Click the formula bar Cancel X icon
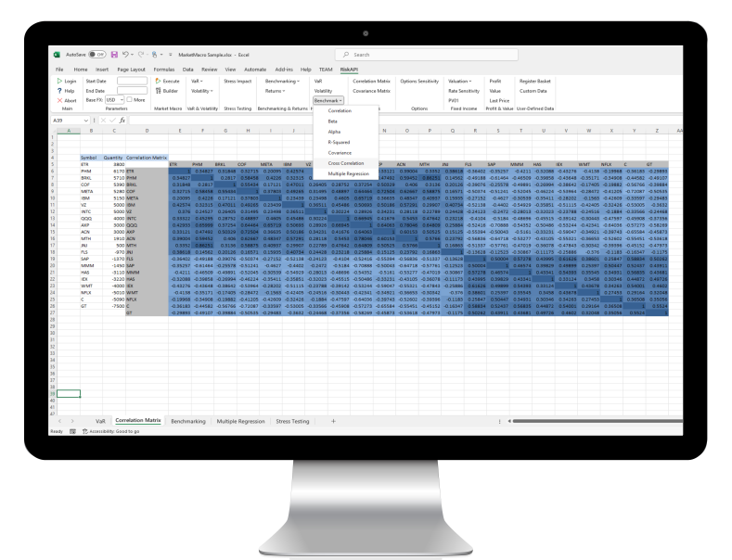 pos(103,121)
